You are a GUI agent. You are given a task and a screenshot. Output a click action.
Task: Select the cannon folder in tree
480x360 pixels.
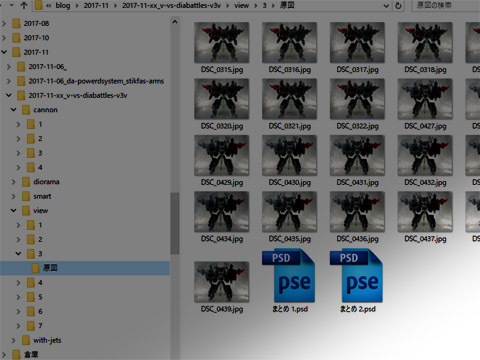pos(45,110)
